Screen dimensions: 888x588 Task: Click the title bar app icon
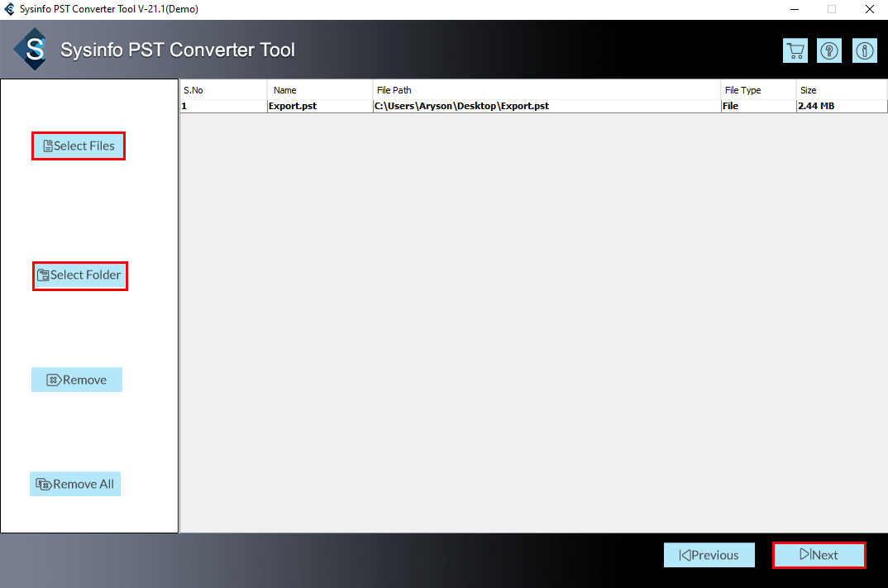[10, 9]
